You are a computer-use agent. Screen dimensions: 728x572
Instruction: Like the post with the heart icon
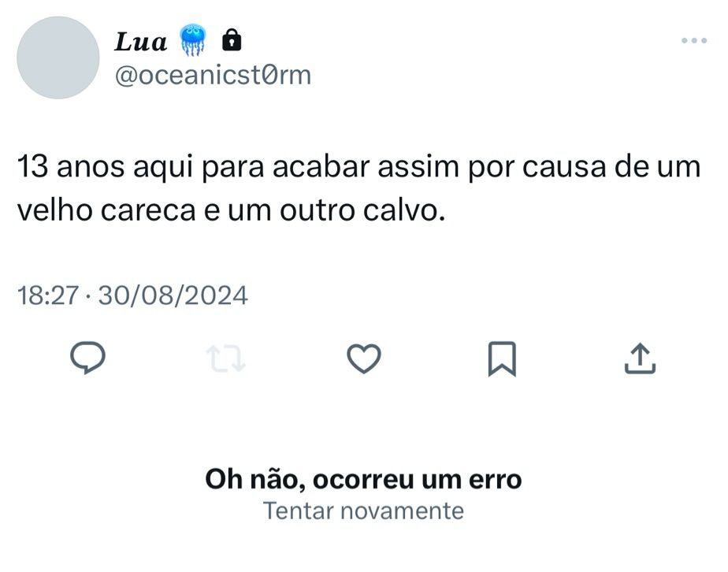364,359
